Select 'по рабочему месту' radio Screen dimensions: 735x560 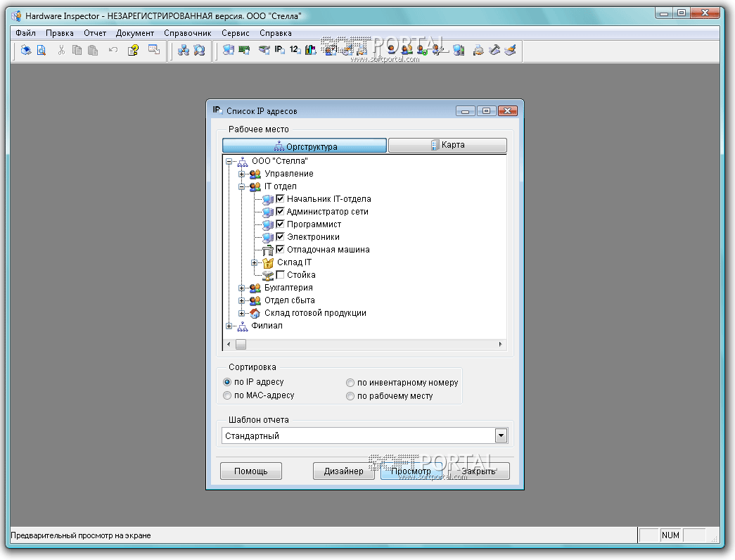coord(350,396)
